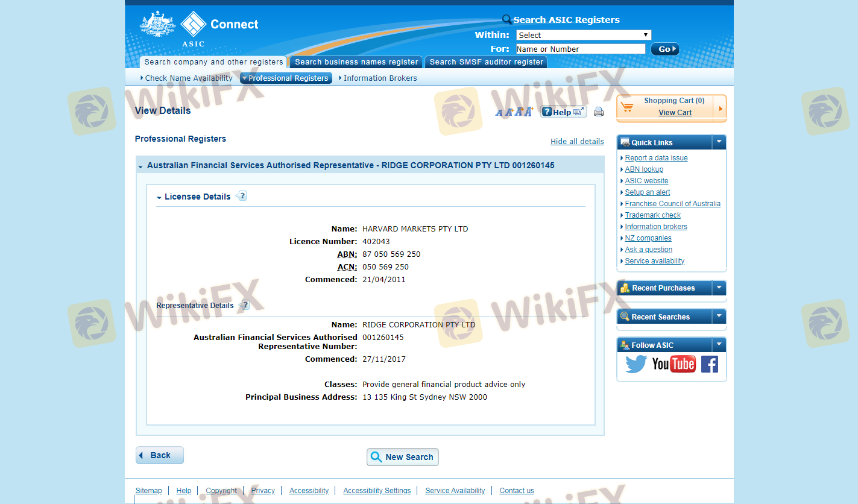The width and height of the screenshot is (858, 504).
Task: Collapse the Licensee Details section
Action: (159, 197)
